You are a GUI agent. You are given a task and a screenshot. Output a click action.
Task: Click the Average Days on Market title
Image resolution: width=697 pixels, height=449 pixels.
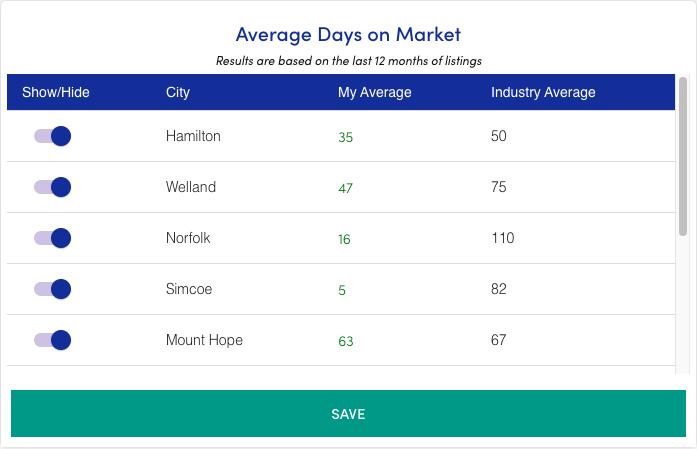pos(348,34)
